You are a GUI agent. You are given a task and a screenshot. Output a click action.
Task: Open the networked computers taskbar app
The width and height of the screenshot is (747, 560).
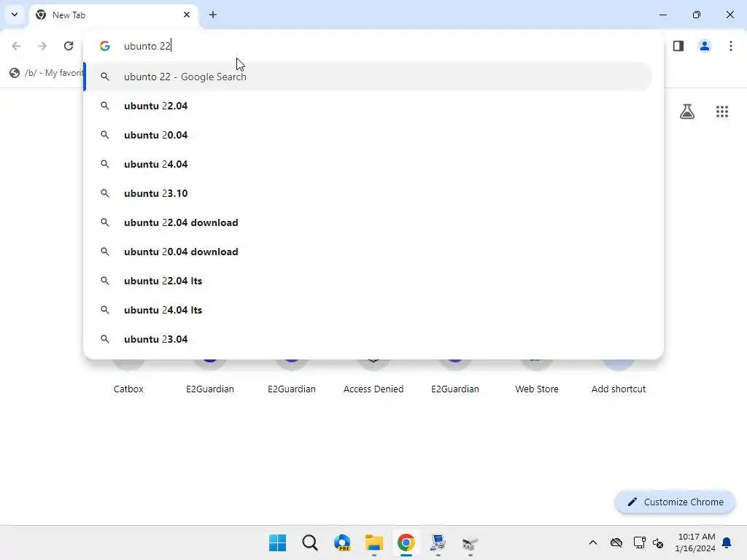[438, 542]
